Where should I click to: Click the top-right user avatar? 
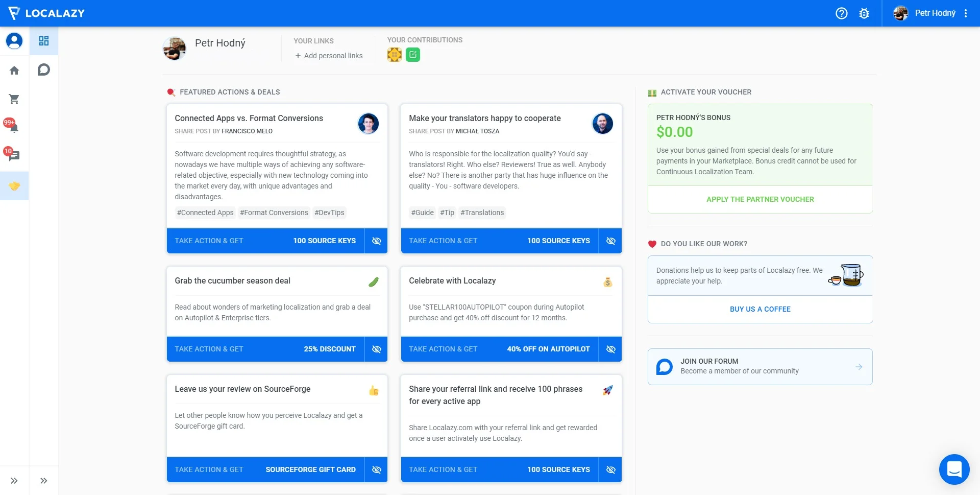tap(900, 13)
